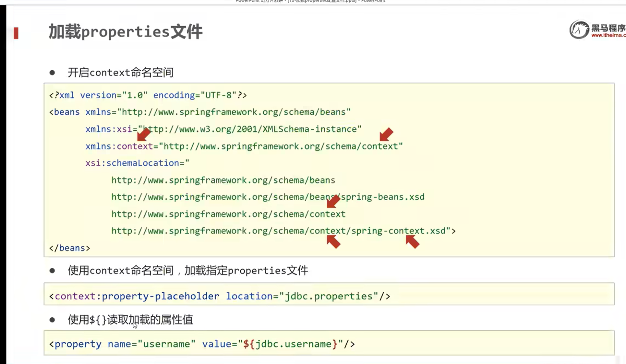
Task: Open the www.itheima website link text
Action: 608,35
